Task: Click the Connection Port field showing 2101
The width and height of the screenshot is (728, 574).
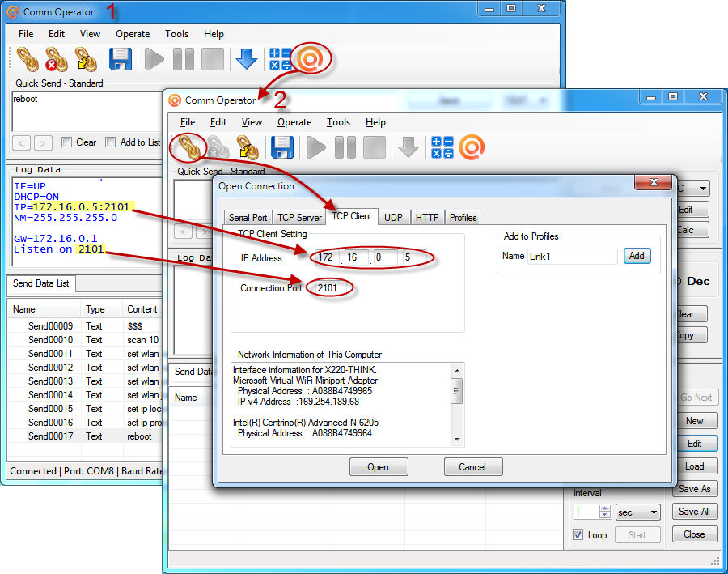Action: (330, 288)
